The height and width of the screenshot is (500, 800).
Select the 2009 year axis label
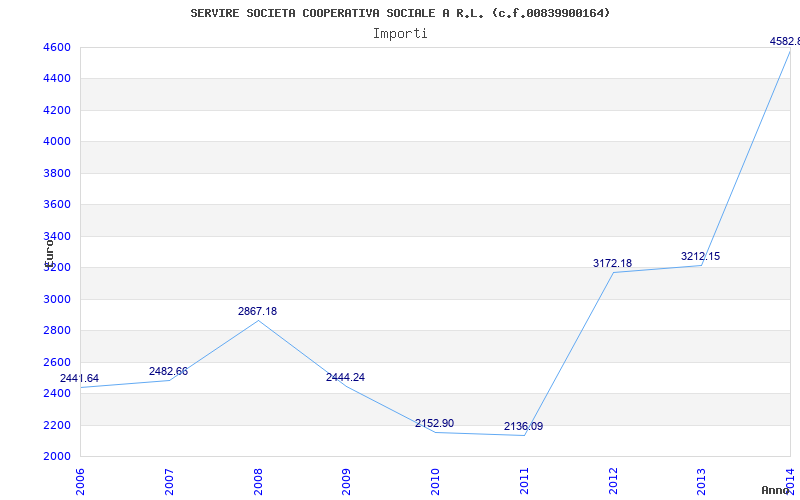pos(346,482)
